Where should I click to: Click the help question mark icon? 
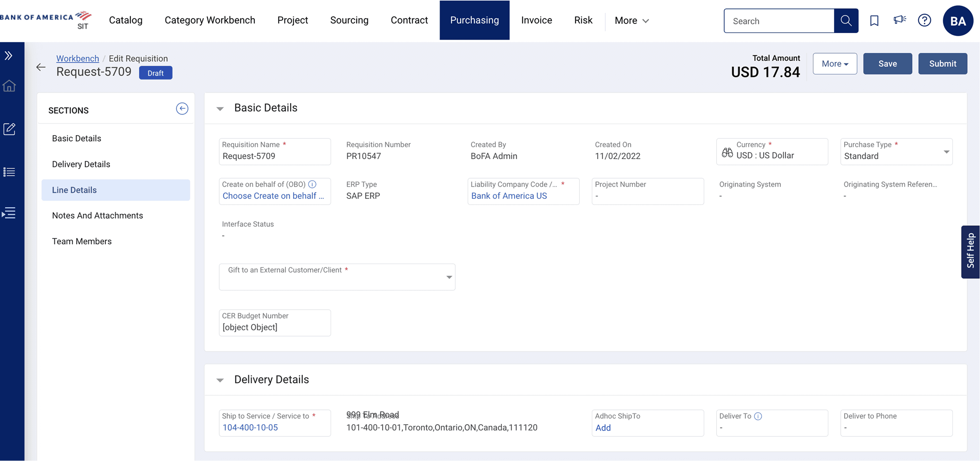point(924,20)
